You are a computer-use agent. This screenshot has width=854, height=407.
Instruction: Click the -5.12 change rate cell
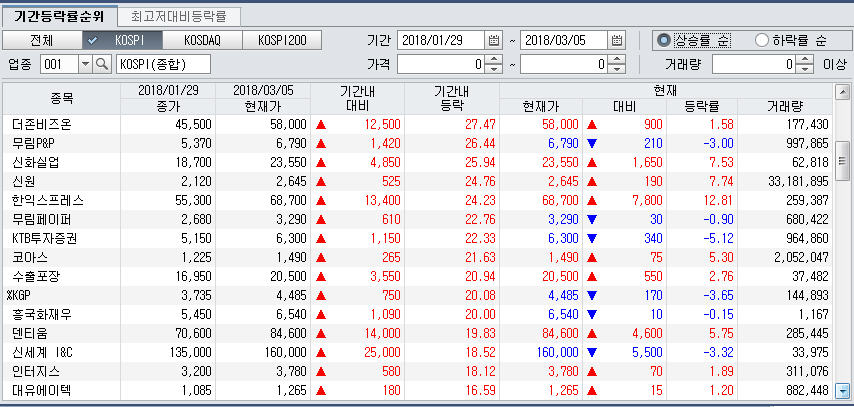717,238
